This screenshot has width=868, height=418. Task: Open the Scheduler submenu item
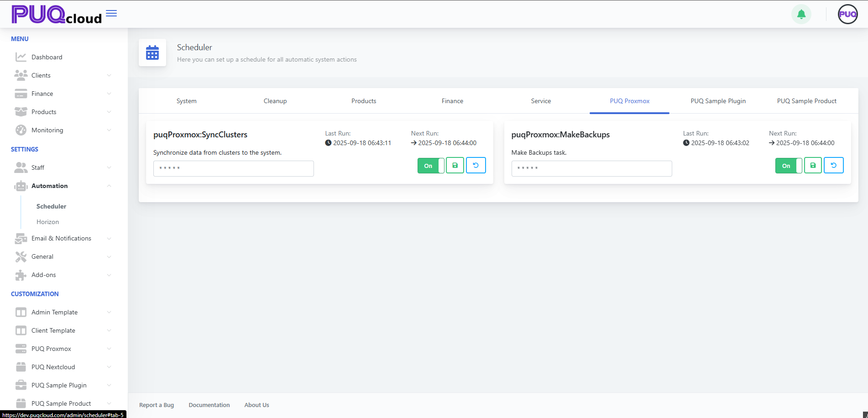point(51,206)
